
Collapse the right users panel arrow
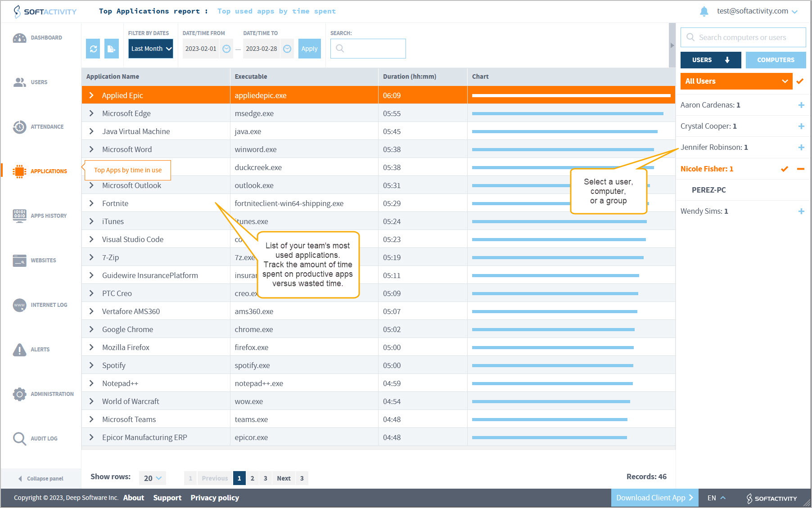coord(672,45)
